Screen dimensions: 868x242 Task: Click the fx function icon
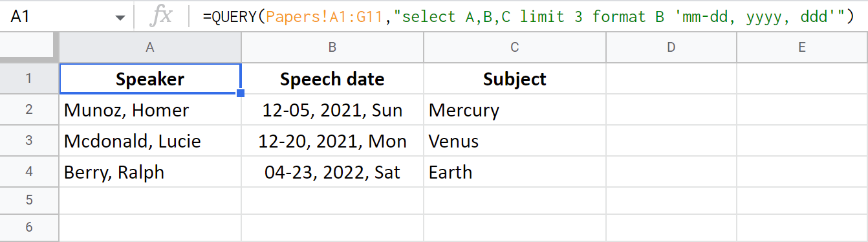(x=160, y=16)
